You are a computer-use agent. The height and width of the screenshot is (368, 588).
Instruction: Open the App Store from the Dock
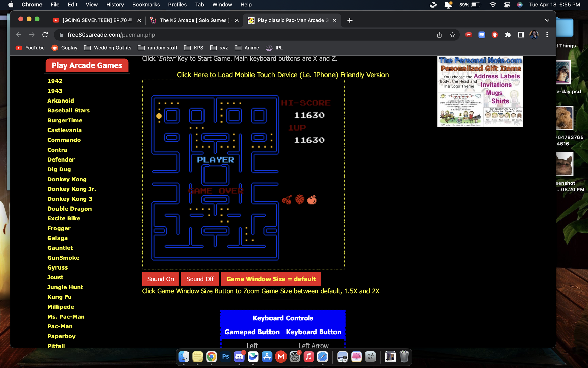(267, 356)
